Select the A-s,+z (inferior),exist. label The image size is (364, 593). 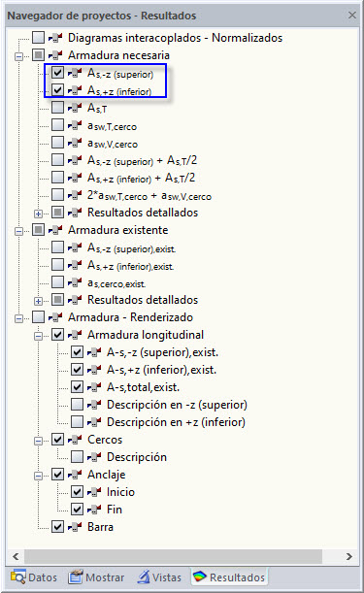pyautogui.click(x=161, y=370)
